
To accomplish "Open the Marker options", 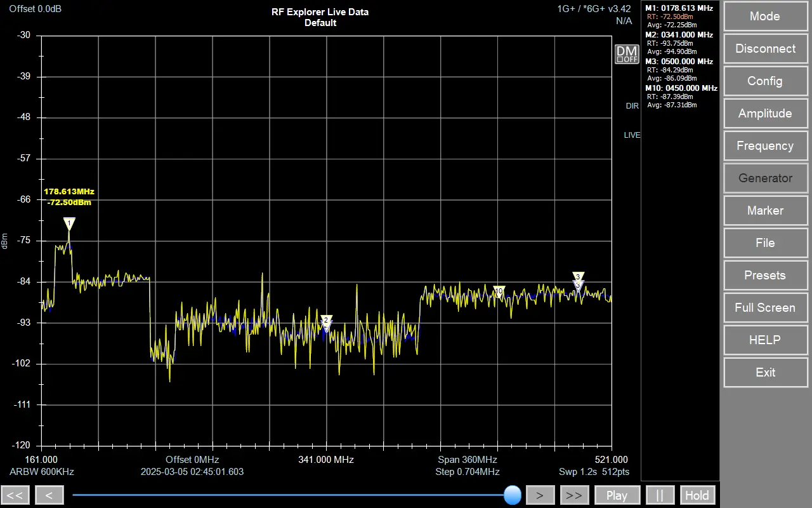I will 764,211.
